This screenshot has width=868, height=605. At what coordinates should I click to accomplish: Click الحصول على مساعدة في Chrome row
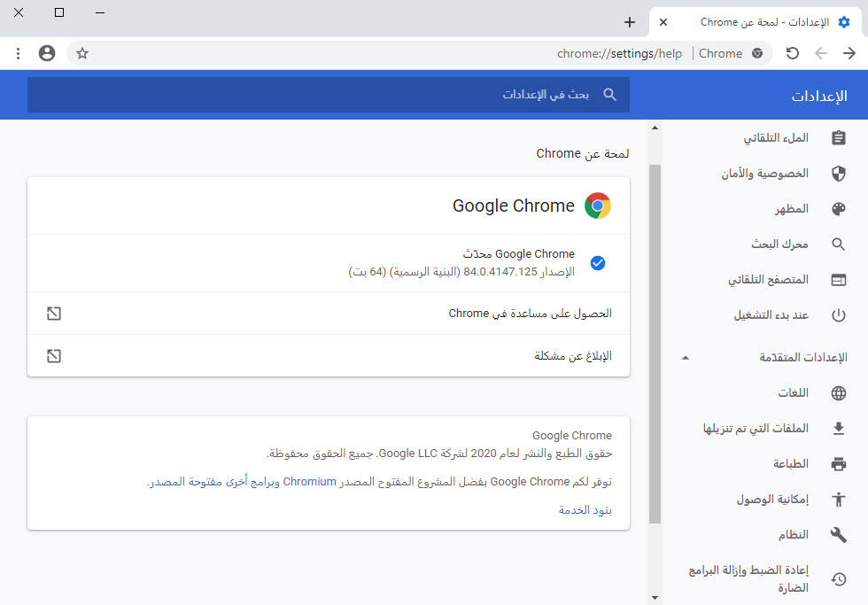329,314
